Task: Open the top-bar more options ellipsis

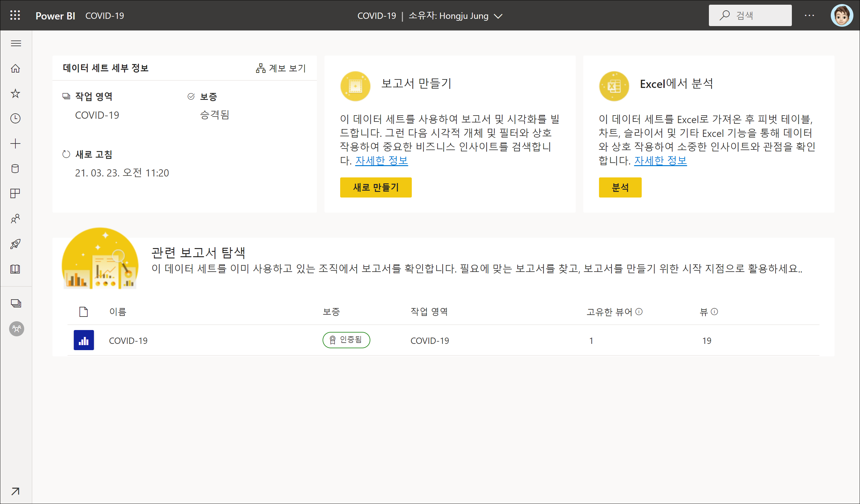Action: [809, 15]
